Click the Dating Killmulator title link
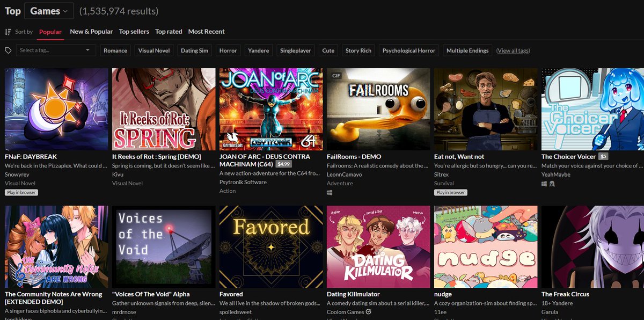 353,294
